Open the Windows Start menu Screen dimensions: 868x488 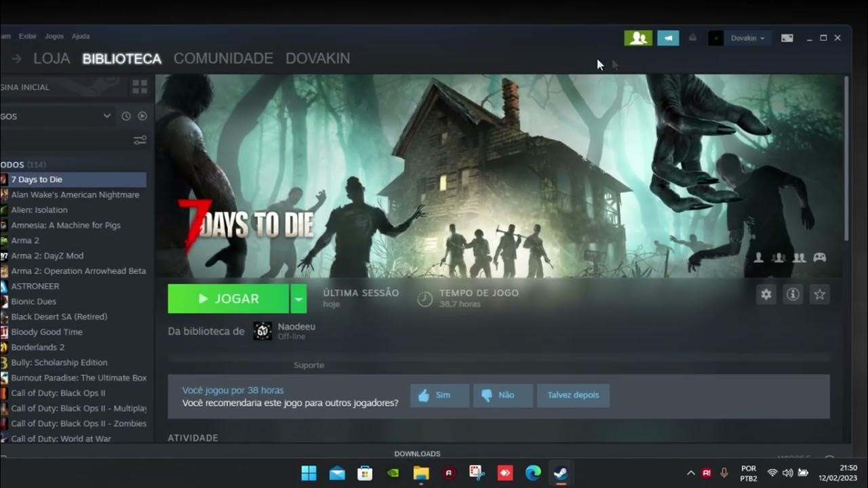pyautogui.click(x=309, y=472)
